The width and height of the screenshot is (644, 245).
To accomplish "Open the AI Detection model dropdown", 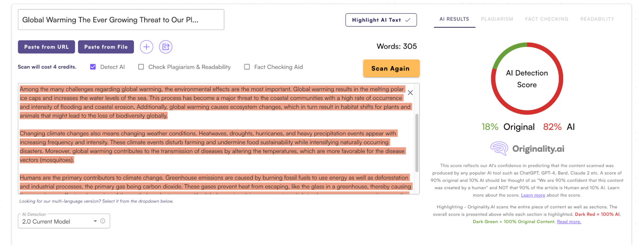I will pyautogui.click(x=58, y=221).
